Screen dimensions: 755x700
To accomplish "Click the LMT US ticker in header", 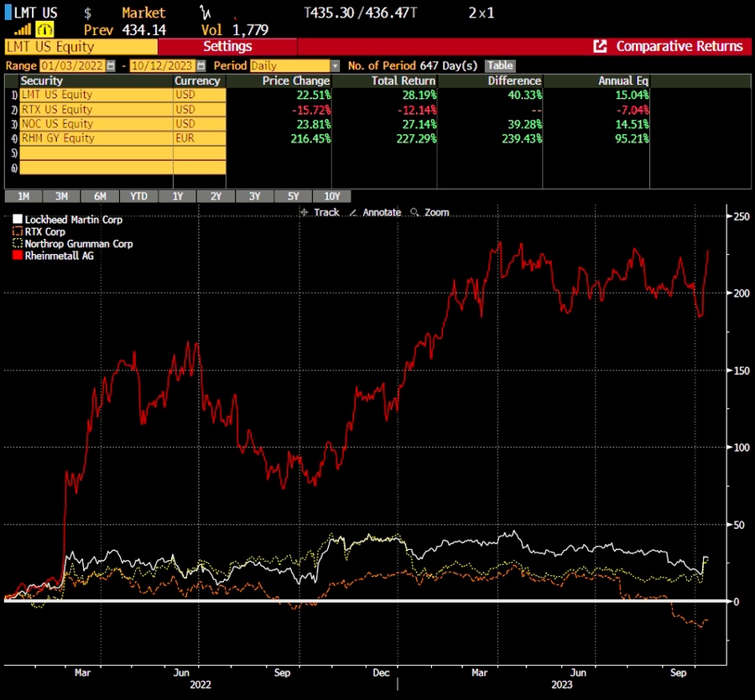I will point(35,13).
